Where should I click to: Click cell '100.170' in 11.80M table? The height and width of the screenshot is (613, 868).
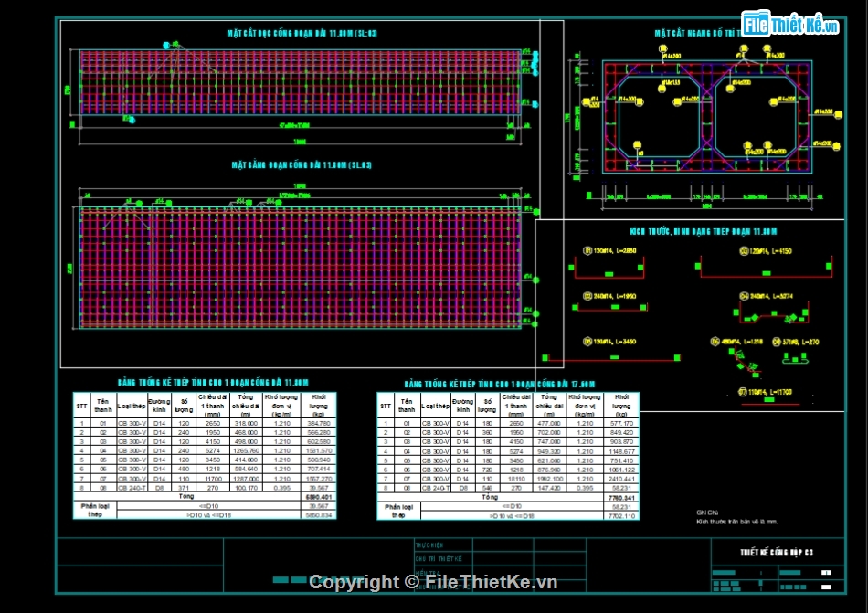246,488
